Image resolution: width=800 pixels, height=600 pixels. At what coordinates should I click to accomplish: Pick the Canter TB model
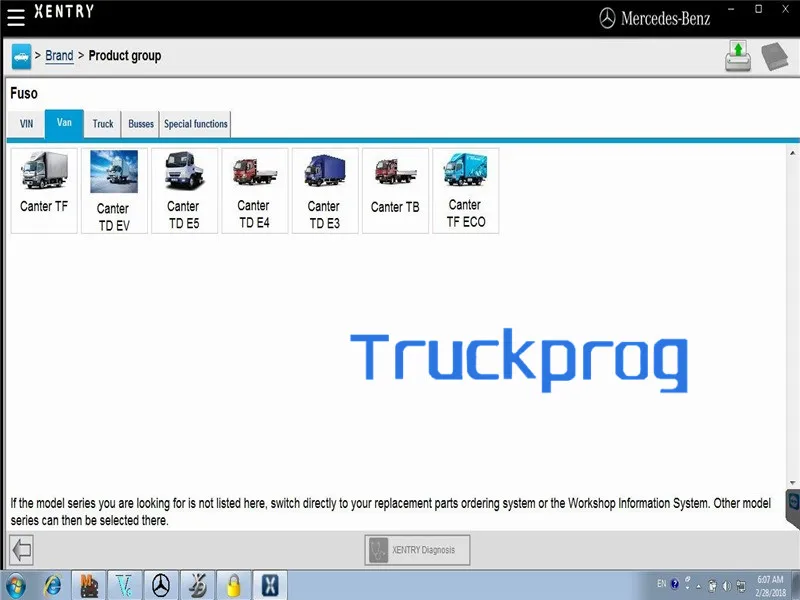(395, 191)
